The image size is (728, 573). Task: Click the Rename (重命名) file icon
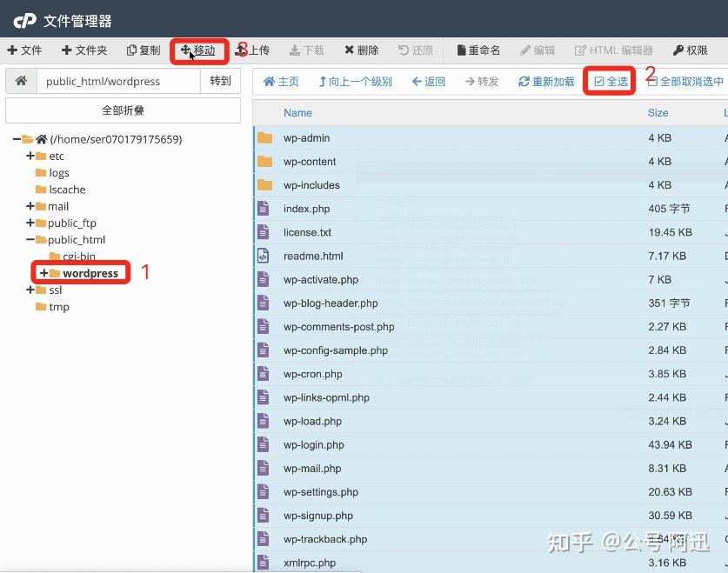461,50
